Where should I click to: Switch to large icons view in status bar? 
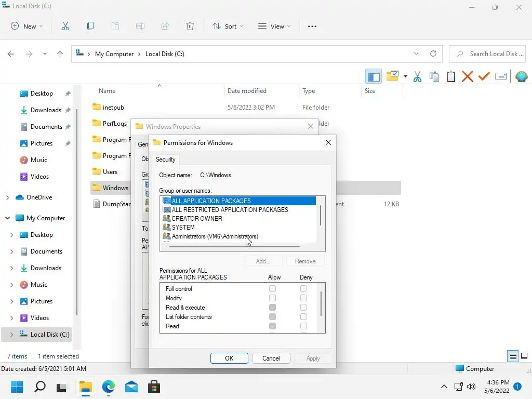(x=524, y=356)
